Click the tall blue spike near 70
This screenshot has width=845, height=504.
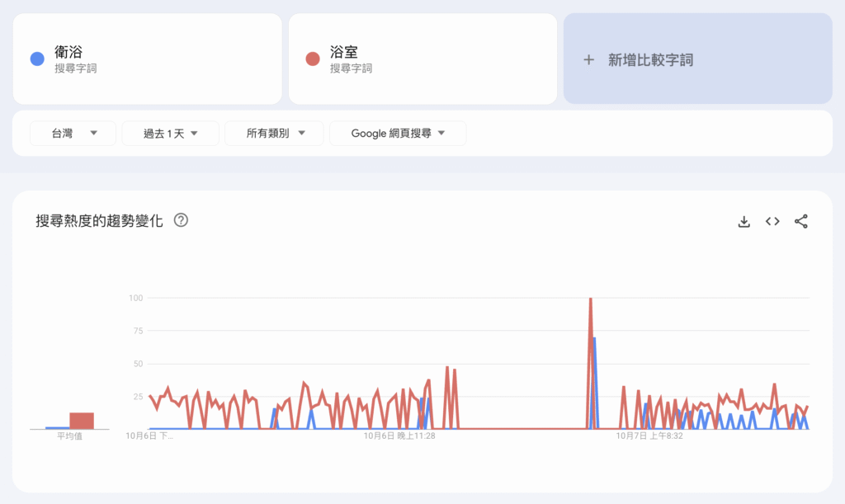tap(594, 340)
